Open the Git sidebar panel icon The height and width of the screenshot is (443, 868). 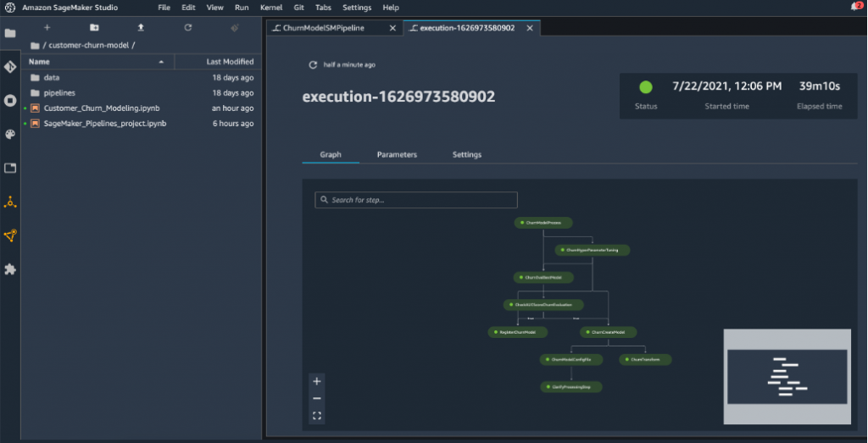[10, 66]
